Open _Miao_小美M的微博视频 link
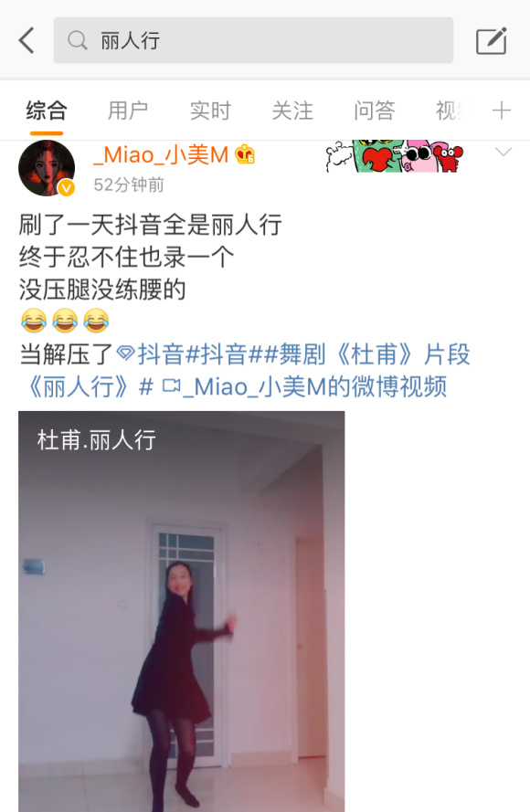 pyautogui.click(x=304, y=387)
